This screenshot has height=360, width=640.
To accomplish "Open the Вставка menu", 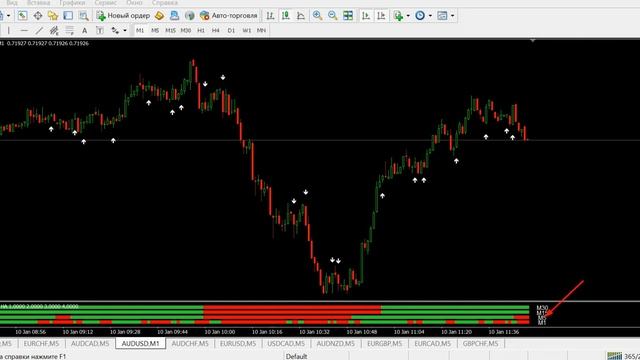I will [x=38, y=2].
